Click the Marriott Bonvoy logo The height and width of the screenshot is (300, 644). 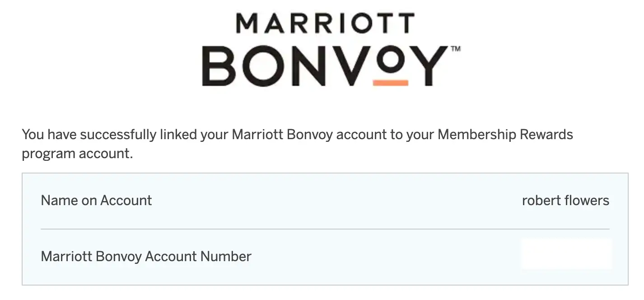click(x=331, y=50)
